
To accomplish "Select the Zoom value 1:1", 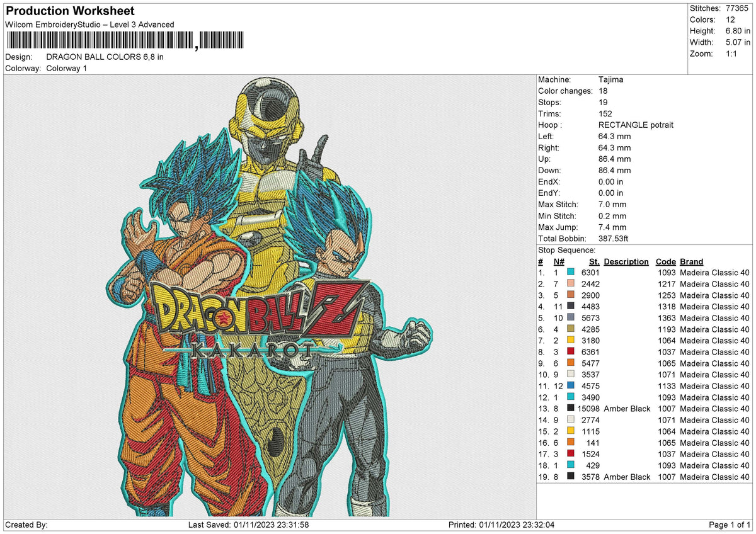I will [x=731, y=54].
